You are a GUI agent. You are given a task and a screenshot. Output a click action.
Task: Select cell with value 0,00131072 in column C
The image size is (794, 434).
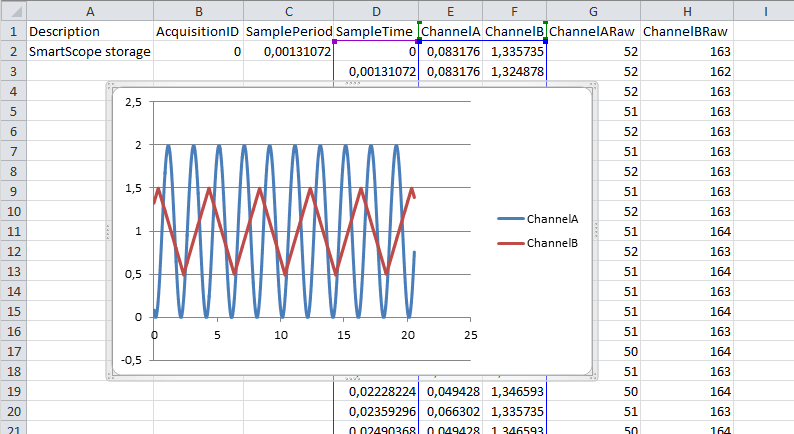pyautogui.click(x=289, y=51)
